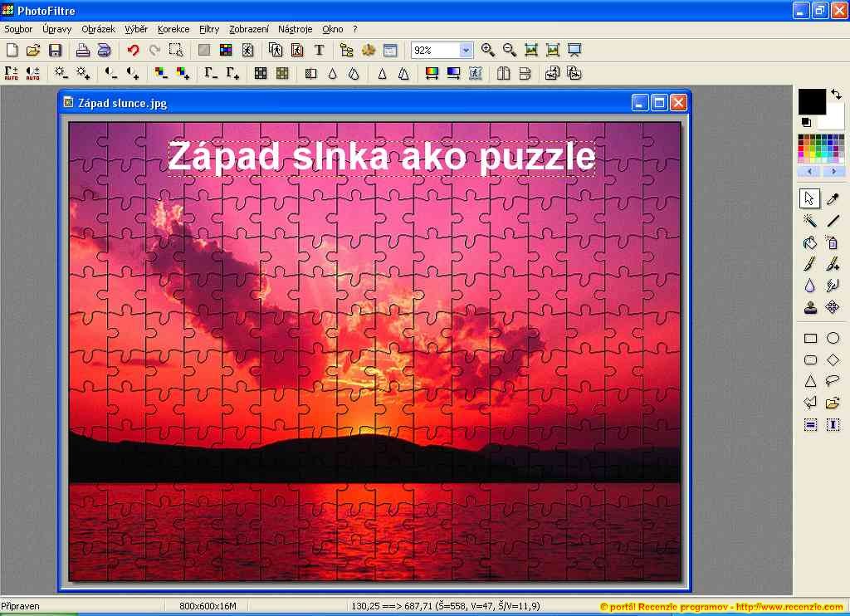
Task: Click the greyed-out Redo arrow
Action: point(154,51)
